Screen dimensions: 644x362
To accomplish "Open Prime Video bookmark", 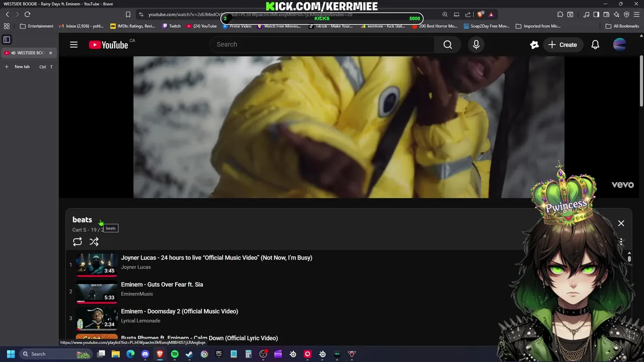I will point(236,26).
